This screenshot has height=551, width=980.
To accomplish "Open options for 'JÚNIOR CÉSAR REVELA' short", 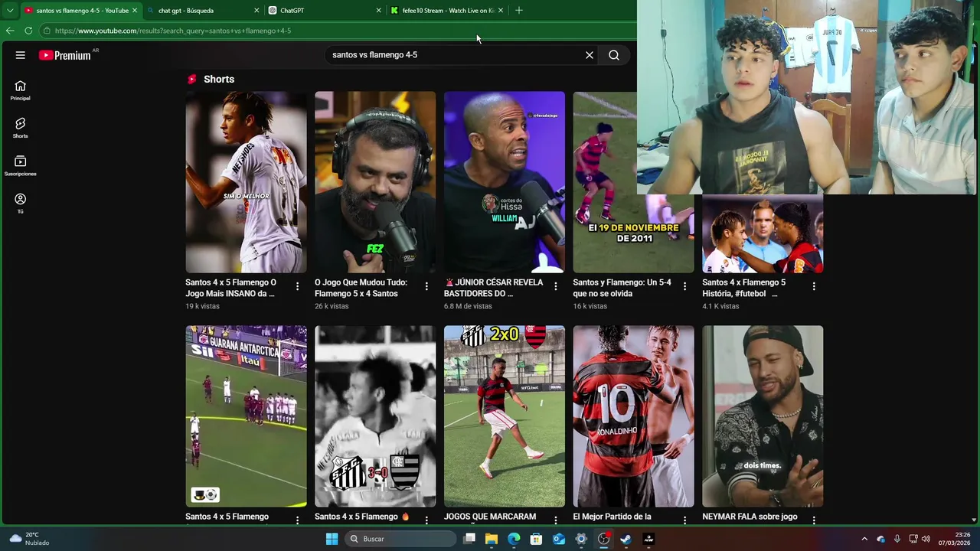I will 556,286.
